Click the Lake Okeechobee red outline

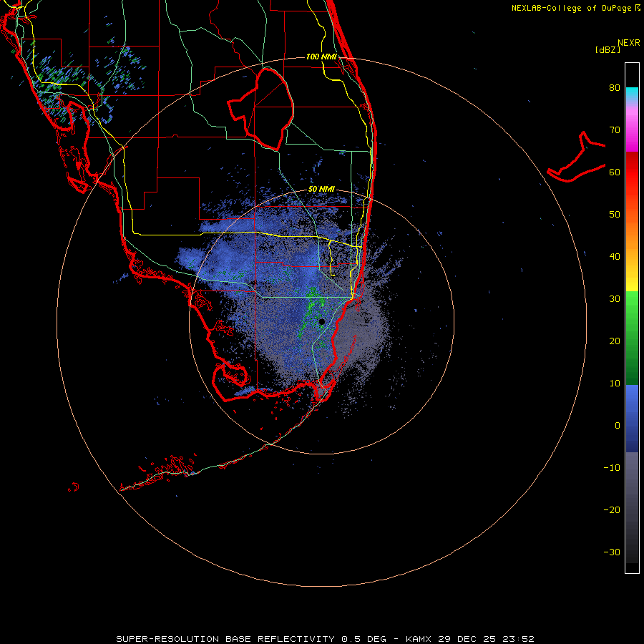(260, 109)
